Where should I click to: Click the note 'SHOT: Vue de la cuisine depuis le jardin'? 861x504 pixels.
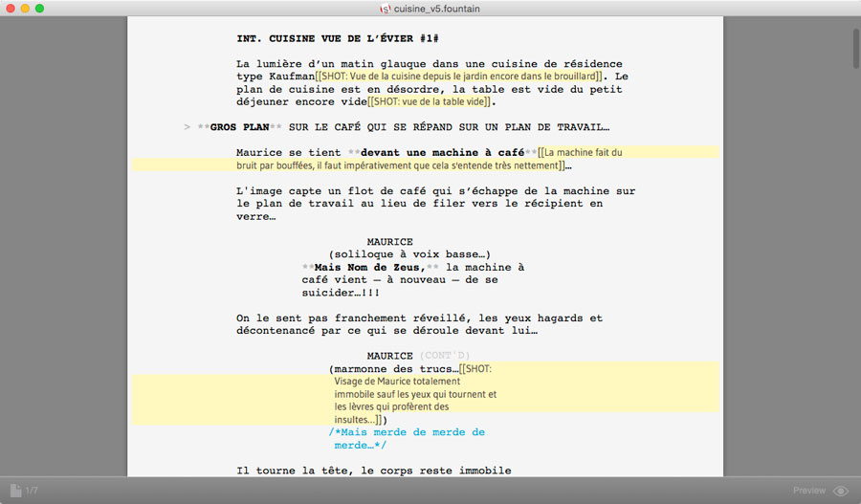(x=458, y=77)
